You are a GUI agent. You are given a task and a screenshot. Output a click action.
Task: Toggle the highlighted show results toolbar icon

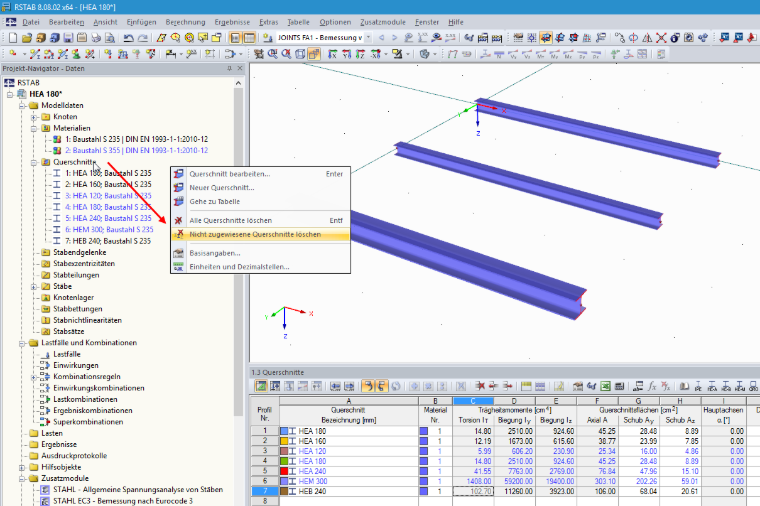[x=546, y=38]
